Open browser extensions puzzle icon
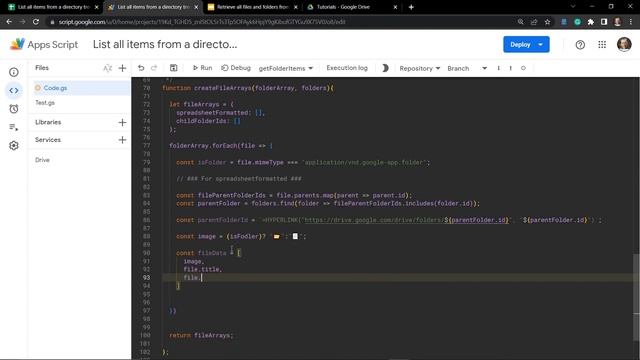Viewport: 640px width, 360px height. pos(591,22)
